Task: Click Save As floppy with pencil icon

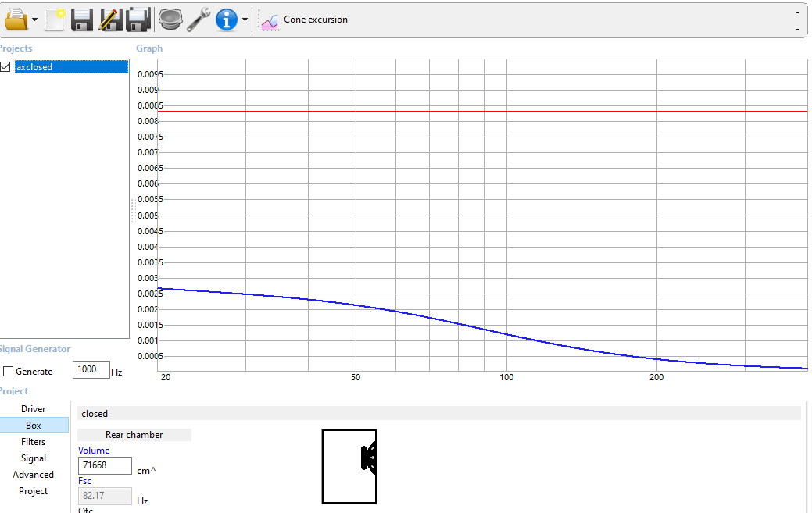Action: click(x=111, y=20)
